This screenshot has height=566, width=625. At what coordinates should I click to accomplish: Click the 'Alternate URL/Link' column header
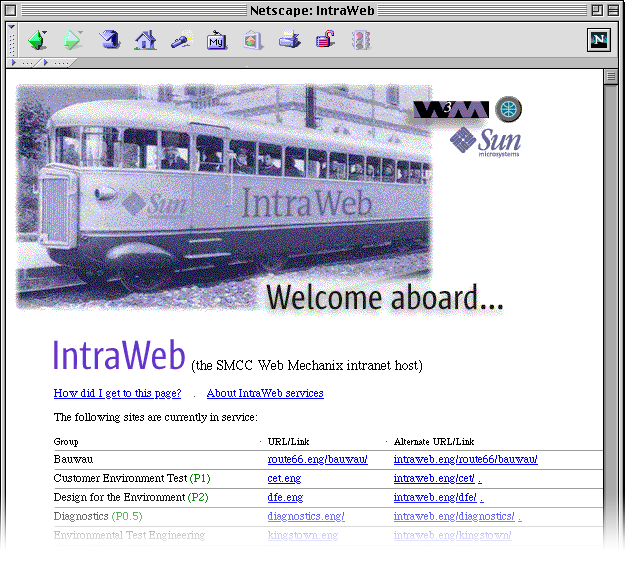pyautogui.click(x=434, y=442)
